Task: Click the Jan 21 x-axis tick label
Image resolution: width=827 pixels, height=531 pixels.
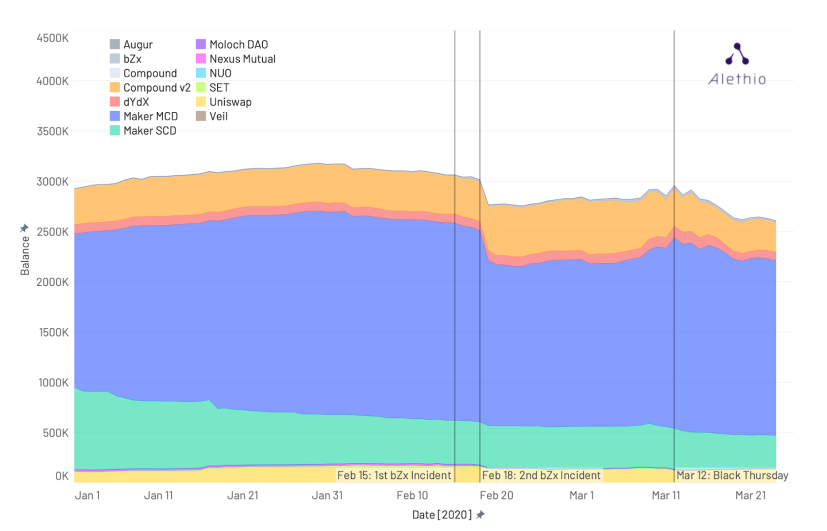Action: (x=243, y=495)
